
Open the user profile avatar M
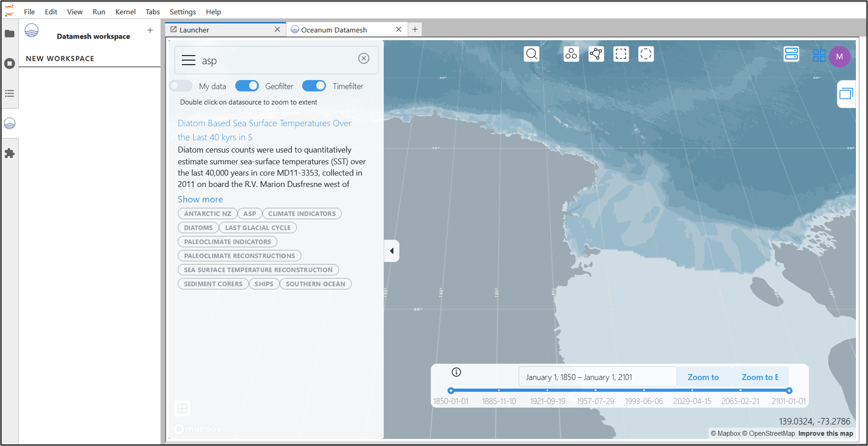pos(839,57)
